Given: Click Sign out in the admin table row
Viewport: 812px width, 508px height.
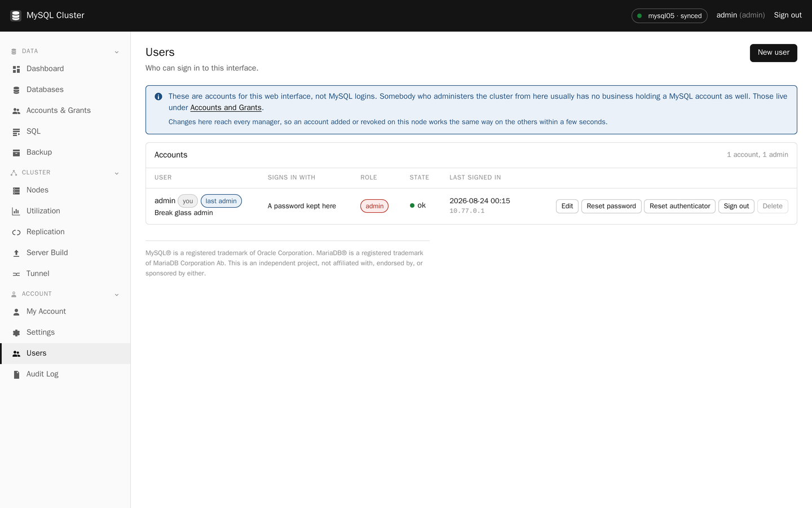Looking at the screenshot, I should coord(736,206).
